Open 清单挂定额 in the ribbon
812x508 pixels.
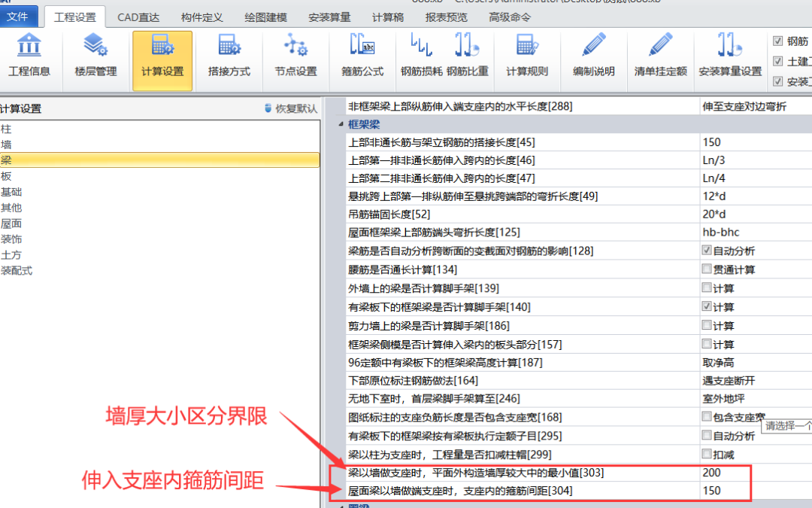(x=660, y=57)
